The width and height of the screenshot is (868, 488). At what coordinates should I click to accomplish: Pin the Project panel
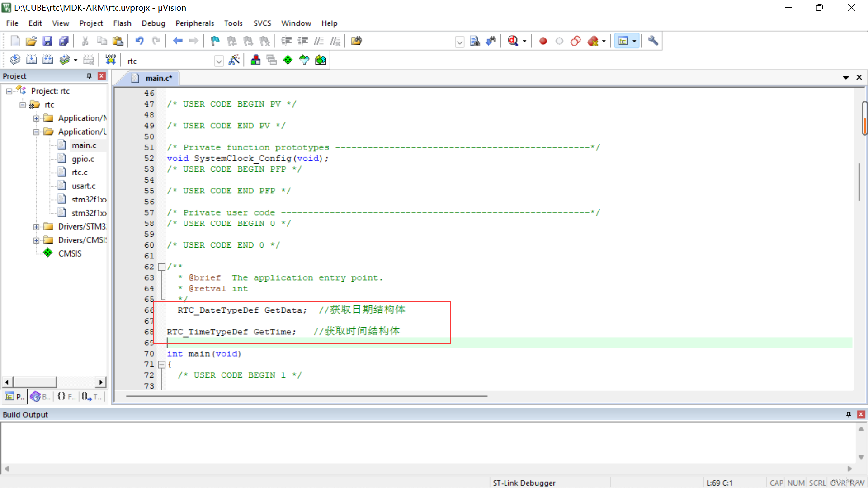point(89,76)
